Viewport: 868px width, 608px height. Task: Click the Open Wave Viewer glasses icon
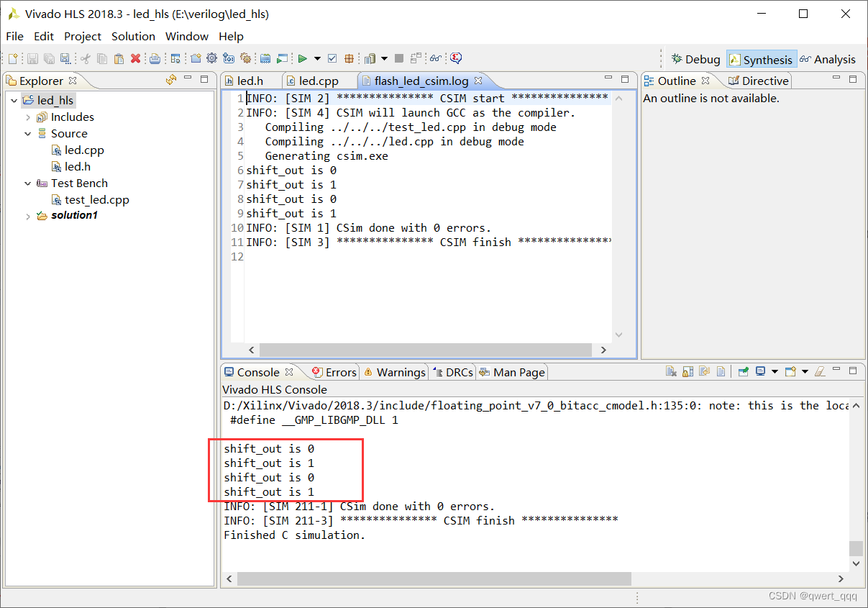(435, 58)
